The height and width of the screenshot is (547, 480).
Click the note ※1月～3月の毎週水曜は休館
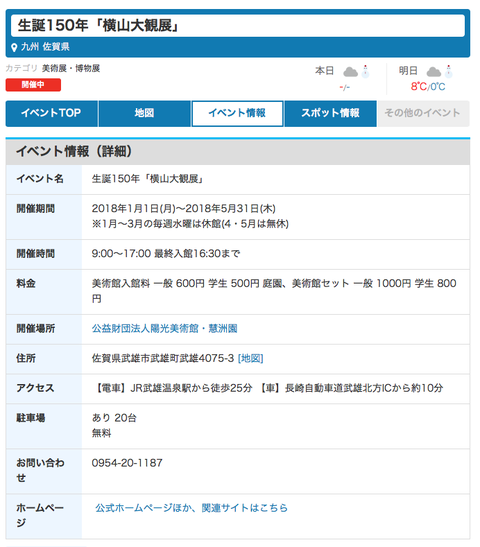click(190, 224)
